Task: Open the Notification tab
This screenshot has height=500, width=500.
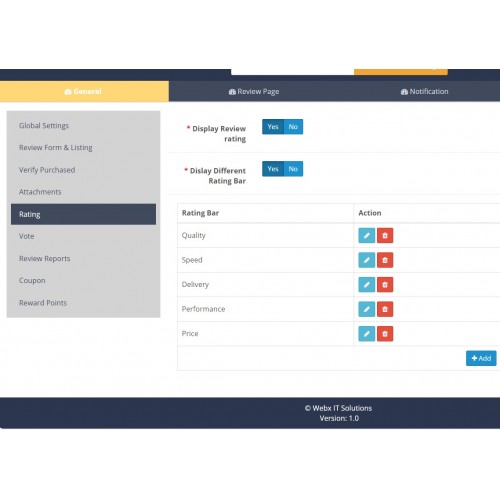Action: (424, 91)
